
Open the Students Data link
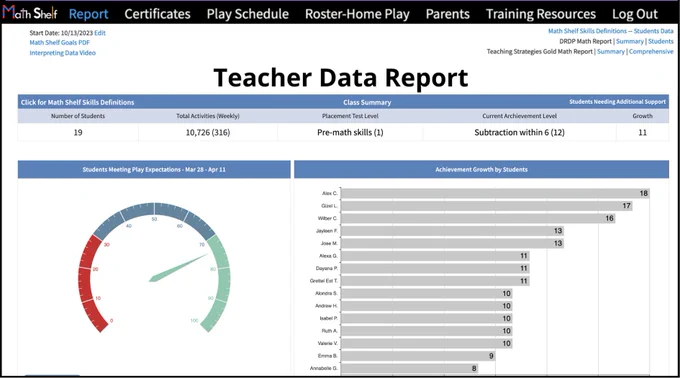point(654,31)
